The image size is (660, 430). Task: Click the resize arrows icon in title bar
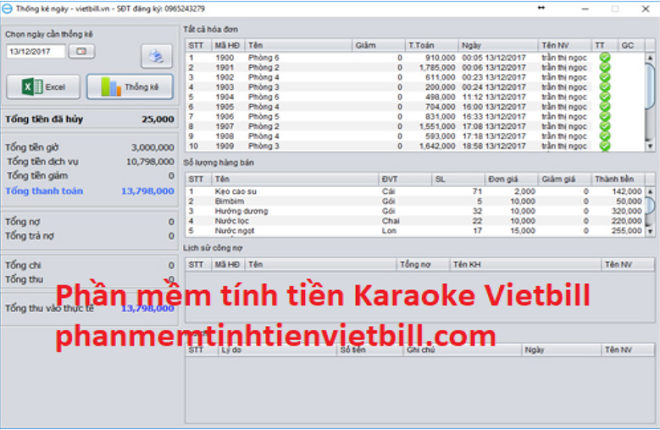(x=541, y=8)
